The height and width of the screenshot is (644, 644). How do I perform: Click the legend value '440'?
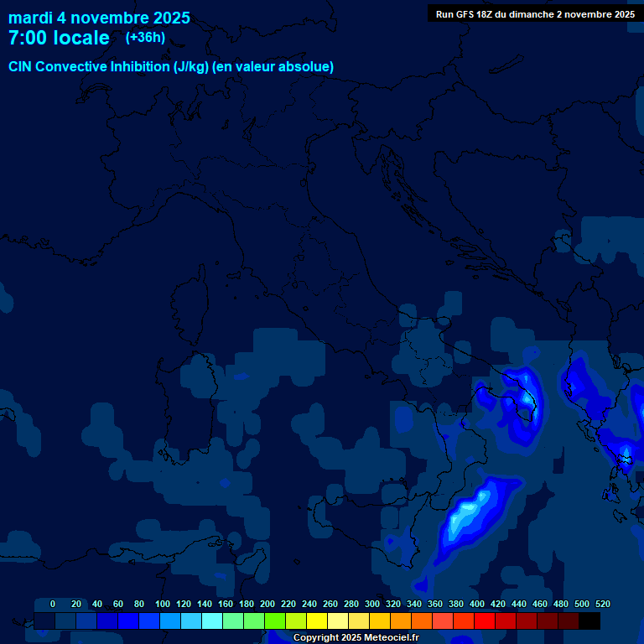519,604
